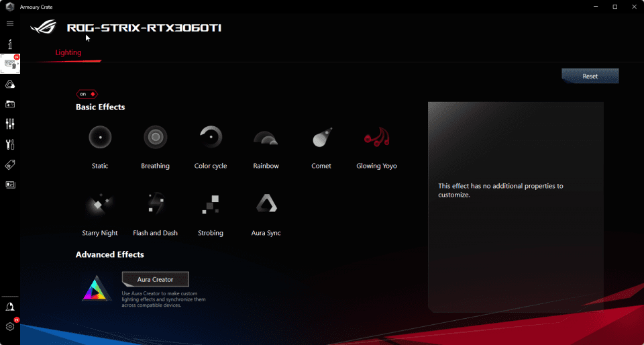This screenshot has width=644, height=345.
Task: Switch to the Lighting tab
Action: [68, 52]
